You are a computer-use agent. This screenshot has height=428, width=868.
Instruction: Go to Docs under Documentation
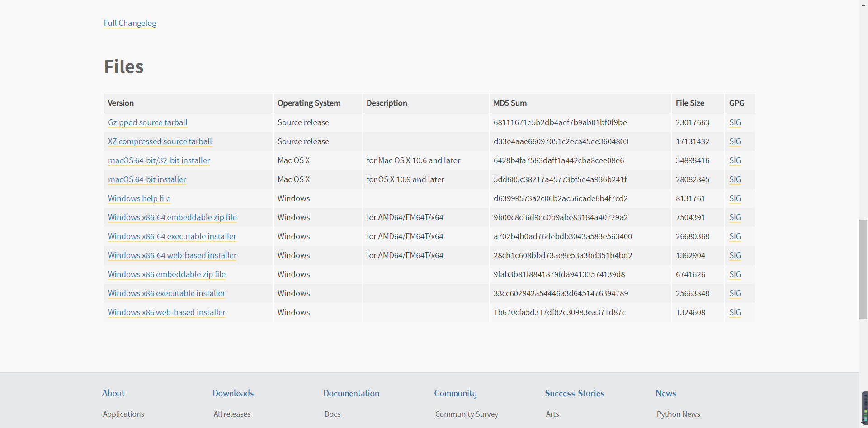click(332, 414)
